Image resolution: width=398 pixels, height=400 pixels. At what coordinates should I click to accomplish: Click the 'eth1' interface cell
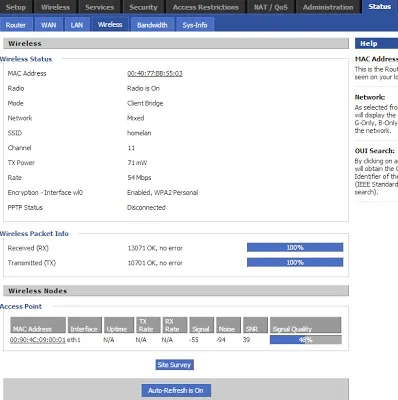click(74, 340)
